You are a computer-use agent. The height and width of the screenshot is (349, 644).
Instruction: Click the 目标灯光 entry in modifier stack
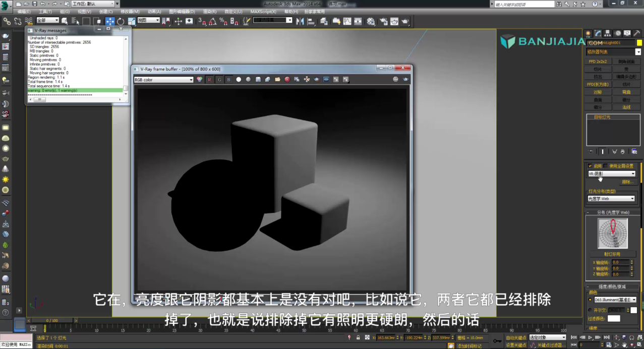click(x=601, y=117)
